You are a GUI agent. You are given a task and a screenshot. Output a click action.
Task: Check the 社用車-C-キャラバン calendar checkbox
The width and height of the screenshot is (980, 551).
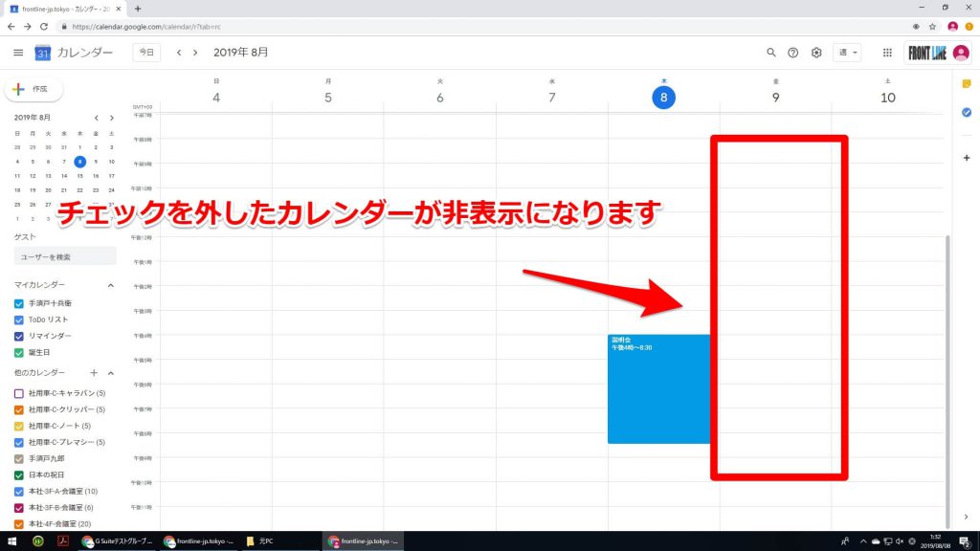(x=19, y=394)
